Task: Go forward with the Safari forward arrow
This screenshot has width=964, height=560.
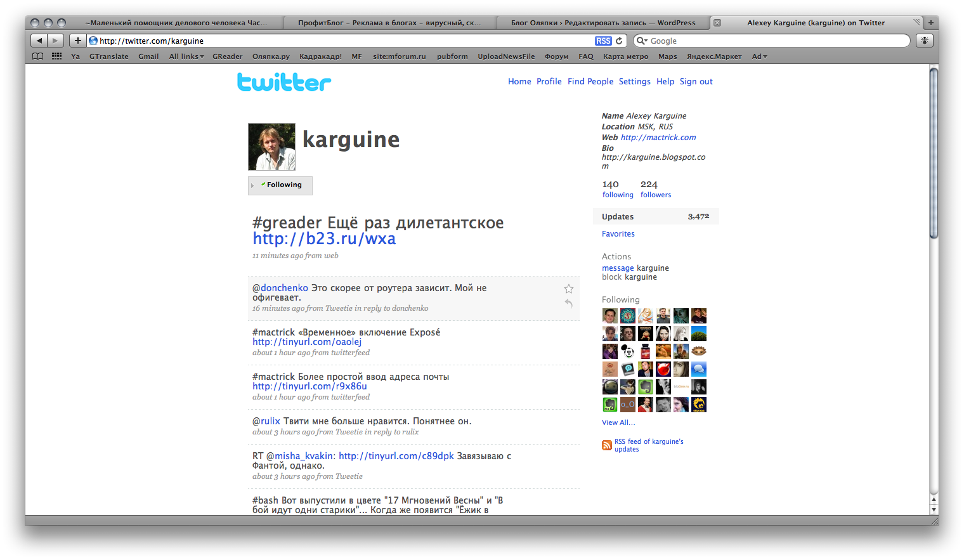Action: click(56, 41)
